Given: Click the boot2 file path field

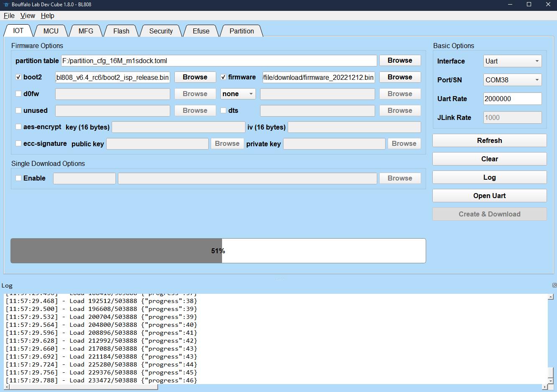Looking at the screenshot, I should [112, 77].
